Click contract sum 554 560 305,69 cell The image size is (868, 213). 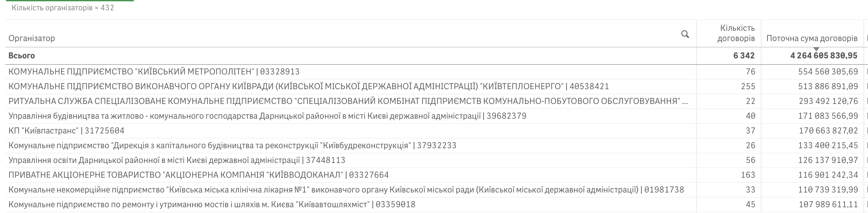coord(828,72)
